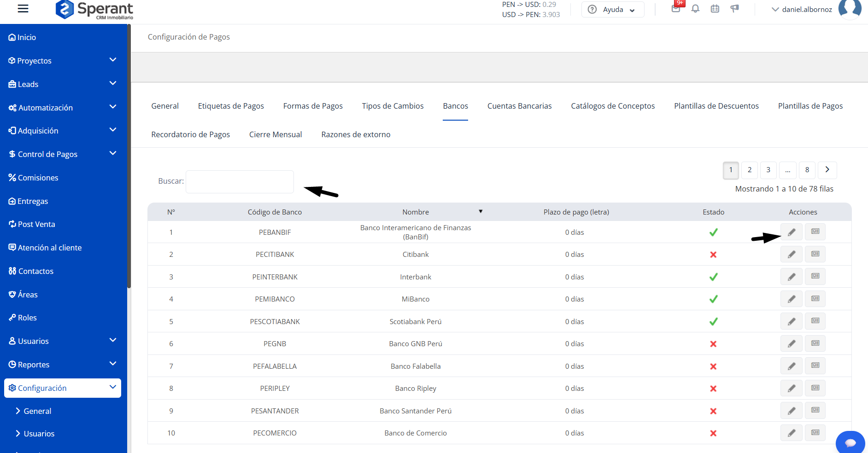Click the Buscar search field
This screenshot has height=453, width=868.
240,182
